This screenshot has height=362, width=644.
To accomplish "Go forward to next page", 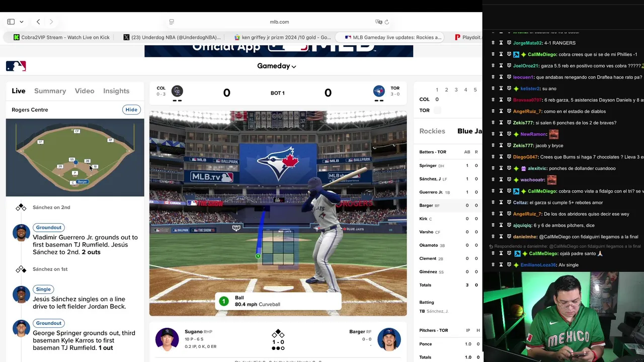I will click(51, 22).
